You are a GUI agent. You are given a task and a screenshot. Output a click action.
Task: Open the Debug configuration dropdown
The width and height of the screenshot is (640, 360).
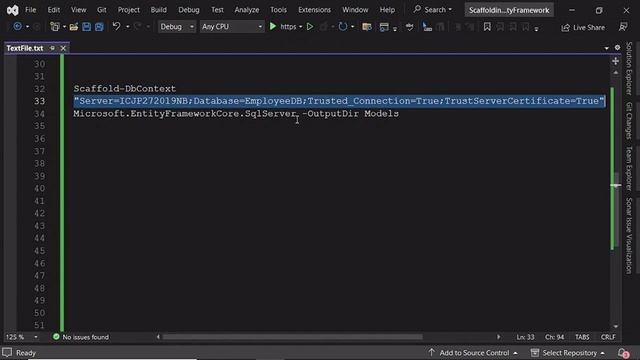176,27
